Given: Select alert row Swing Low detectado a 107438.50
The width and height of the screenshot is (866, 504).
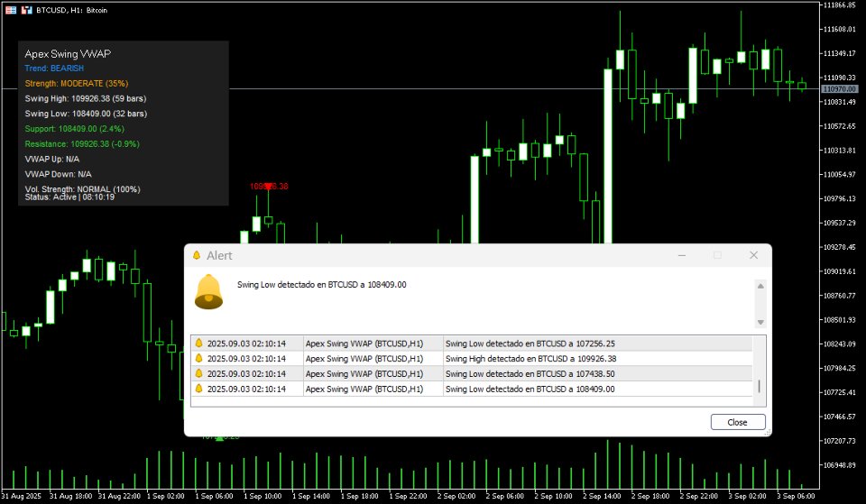Looking at the screenshot, I should (472, 374).
